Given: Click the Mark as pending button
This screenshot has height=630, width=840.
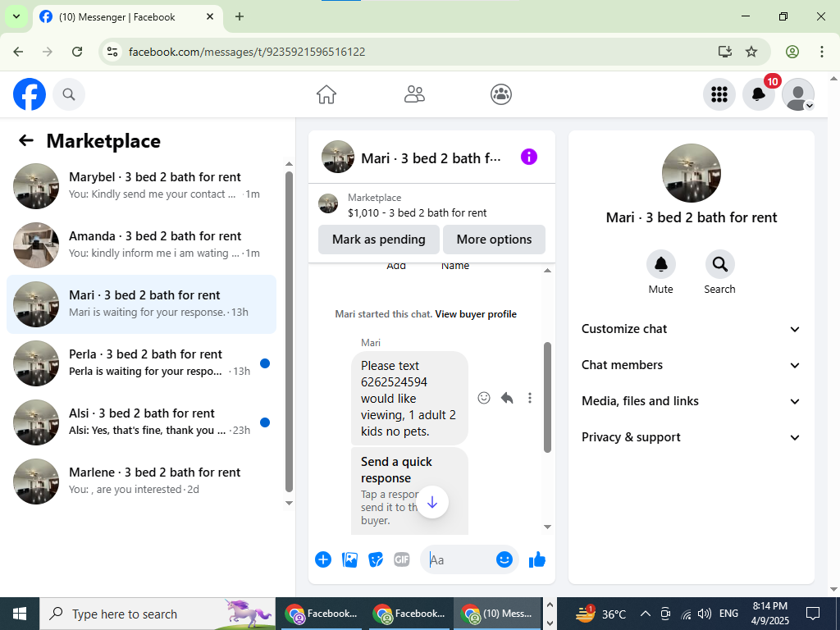Looking at the screenshot, I should pos(379,240).
